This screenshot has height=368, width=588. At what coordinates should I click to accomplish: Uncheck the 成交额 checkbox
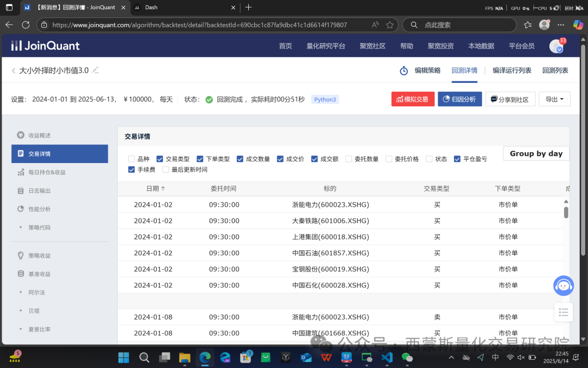coord(314,159)
